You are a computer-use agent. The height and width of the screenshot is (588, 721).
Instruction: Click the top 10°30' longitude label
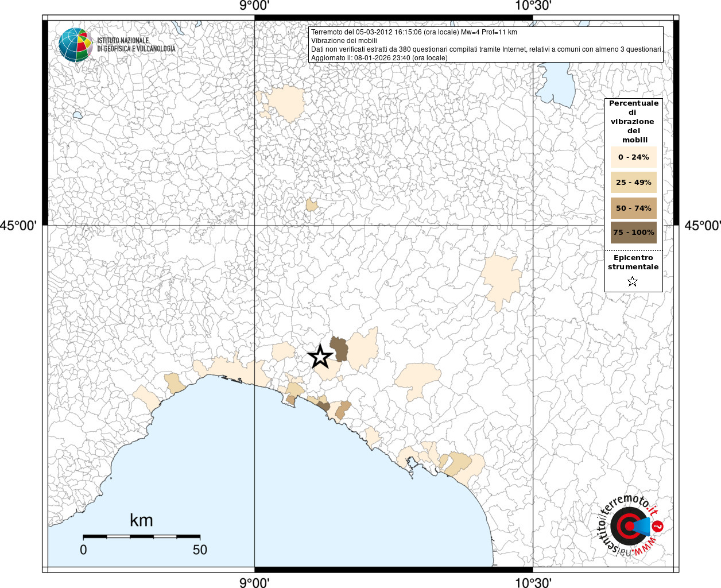pos(533,6)
